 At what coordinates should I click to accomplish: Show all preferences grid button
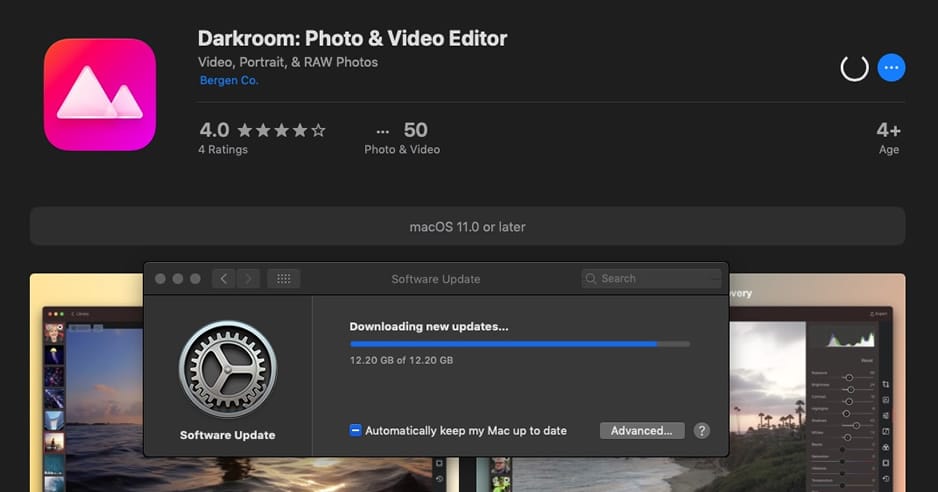(x=284, y=279)
